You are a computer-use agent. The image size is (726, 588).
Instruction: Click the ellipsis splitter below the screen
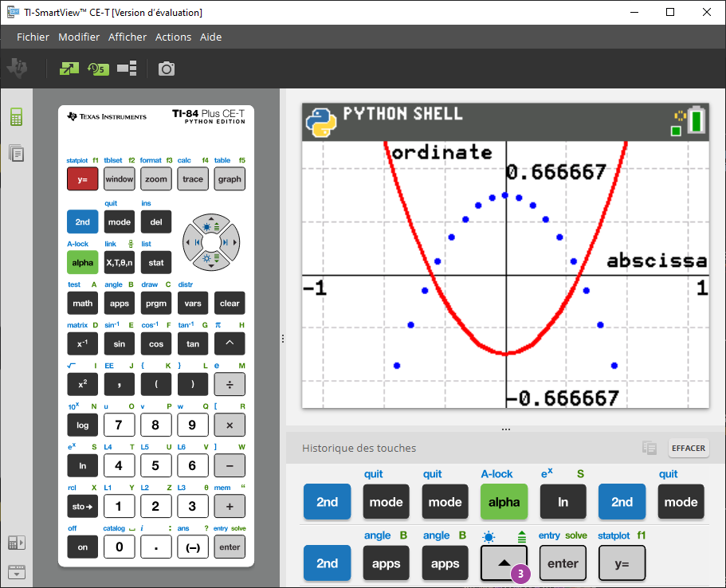coord(505,429)
